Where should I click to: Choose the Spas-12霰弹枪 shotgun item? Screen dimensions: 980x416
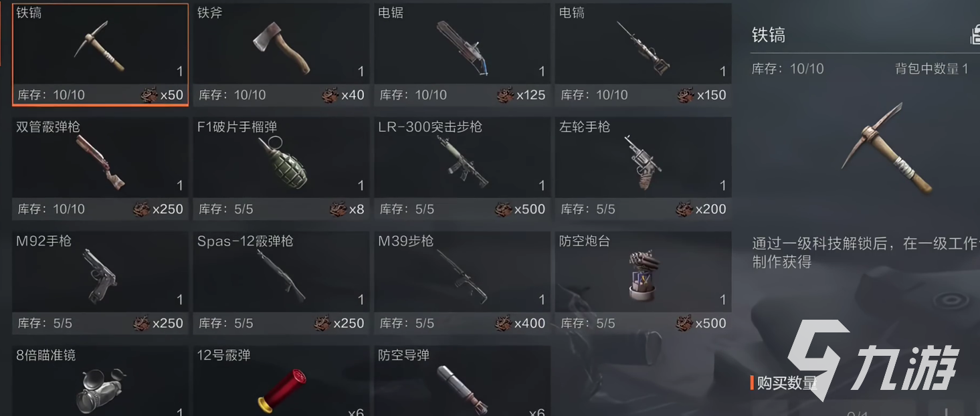tap(281, 283)
